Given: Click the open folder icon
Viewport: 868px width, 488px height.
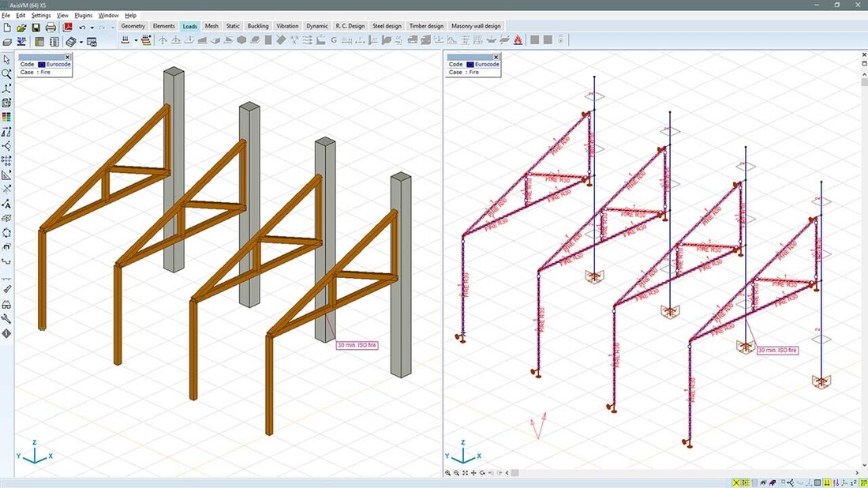Looking at the screenshot, I should click(x=21, y=28).
